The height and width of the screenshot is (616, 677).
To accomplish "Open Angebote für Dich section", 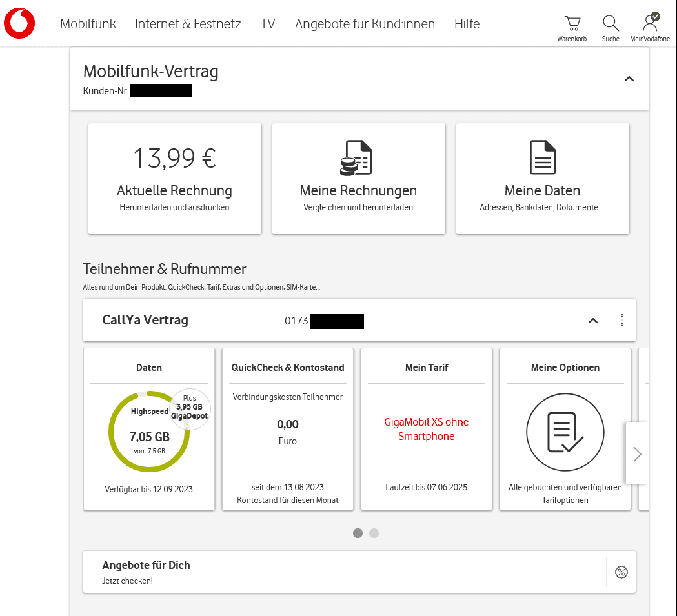I will click(359, 572).
